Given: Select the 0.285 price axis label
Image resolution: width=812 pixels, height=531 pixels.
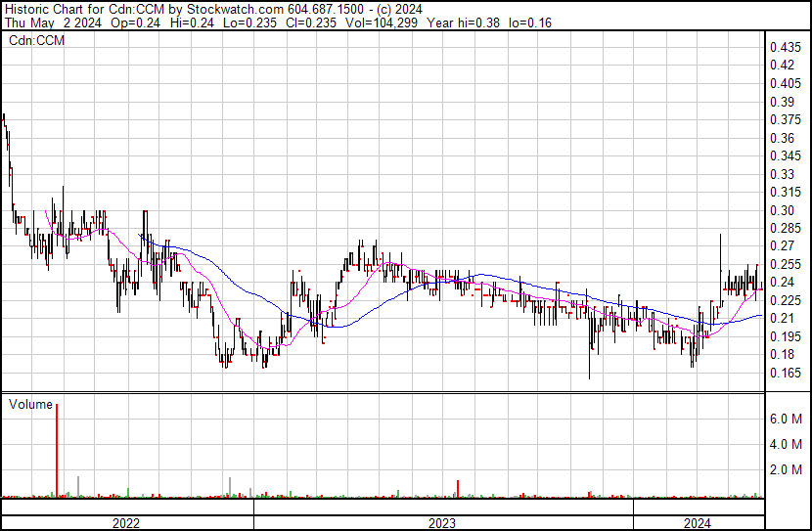Looking at the screenshot, I should (786, 228).
